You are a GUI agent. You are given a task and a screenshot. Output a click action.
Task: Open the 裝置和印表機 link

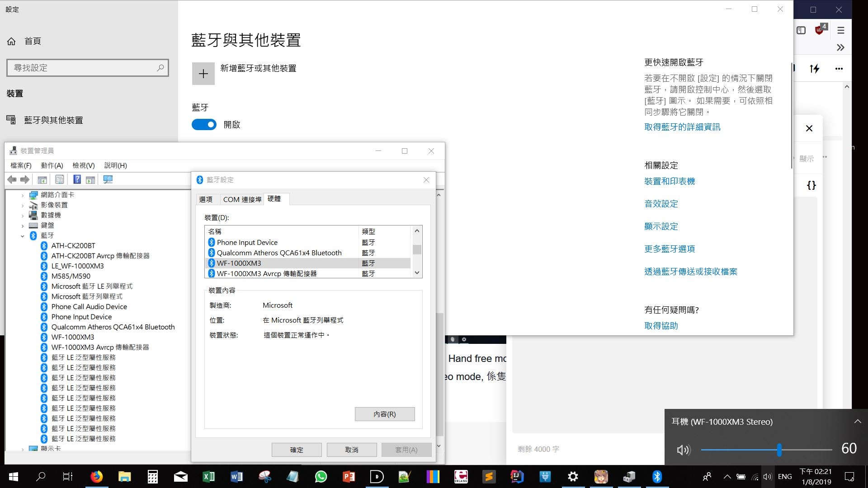pos(670,181)
